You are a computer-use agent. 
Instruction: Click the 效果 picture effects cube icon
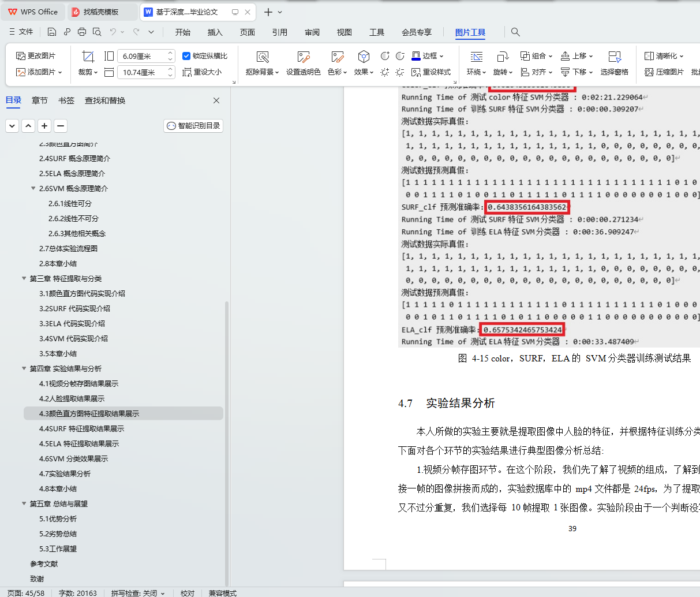364,57
